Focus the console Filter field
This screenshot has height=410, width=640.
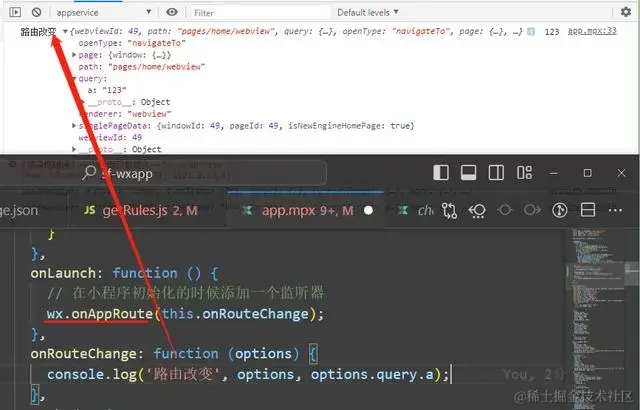pyautogui.click(x=260, y=13)
